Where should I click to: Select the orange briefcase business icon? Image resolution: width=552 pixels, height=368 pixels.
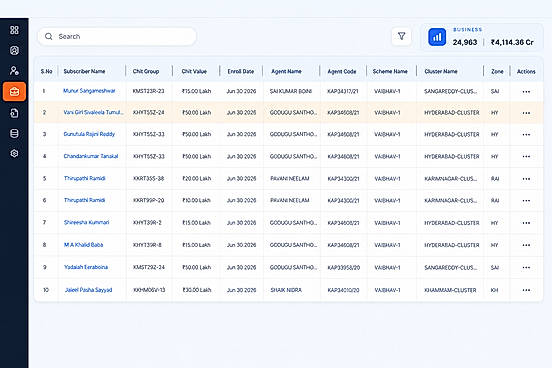[x=14, y=92]
